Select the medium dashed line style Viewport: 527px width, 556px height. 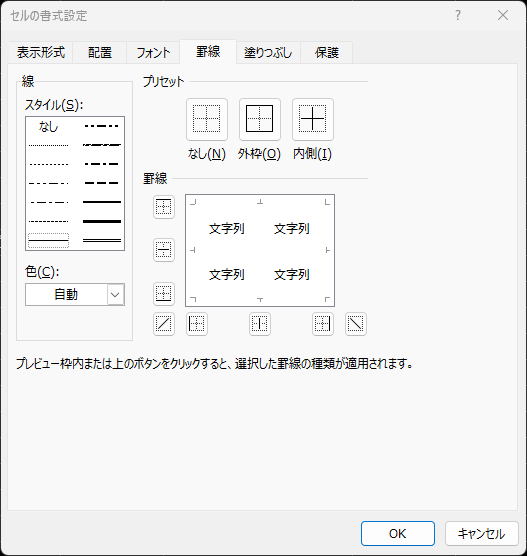click(x=102, y=183)
